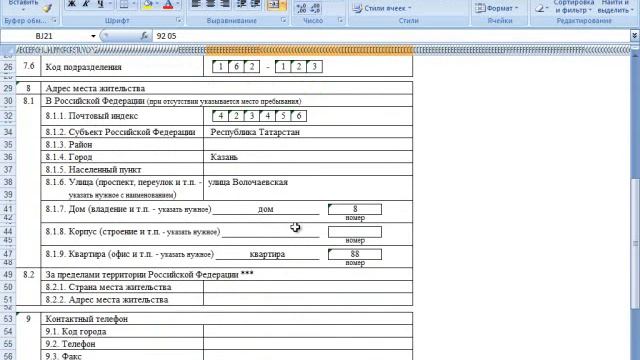Click the decrease decimal places icon

(316, 8)
